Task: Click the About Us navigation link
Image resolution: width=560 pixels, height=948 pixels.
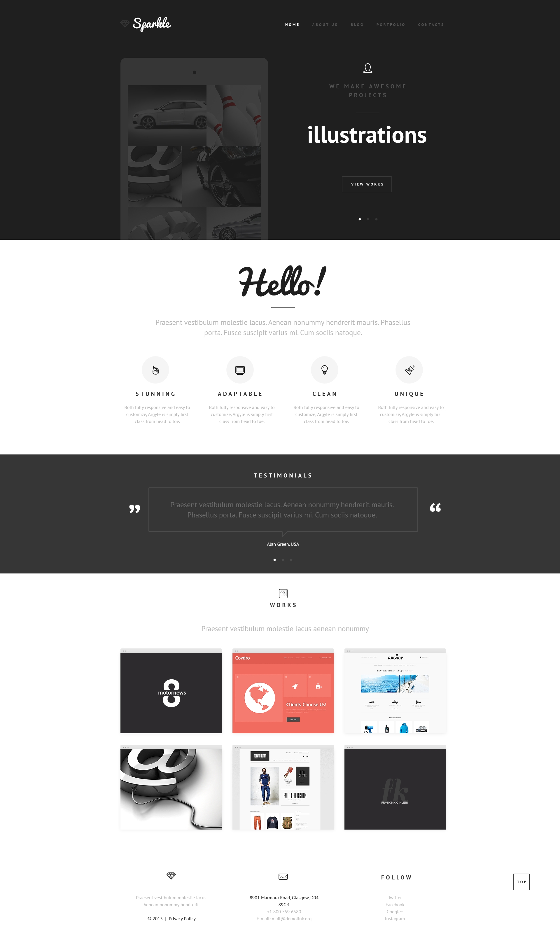Action: click(324, 25)
